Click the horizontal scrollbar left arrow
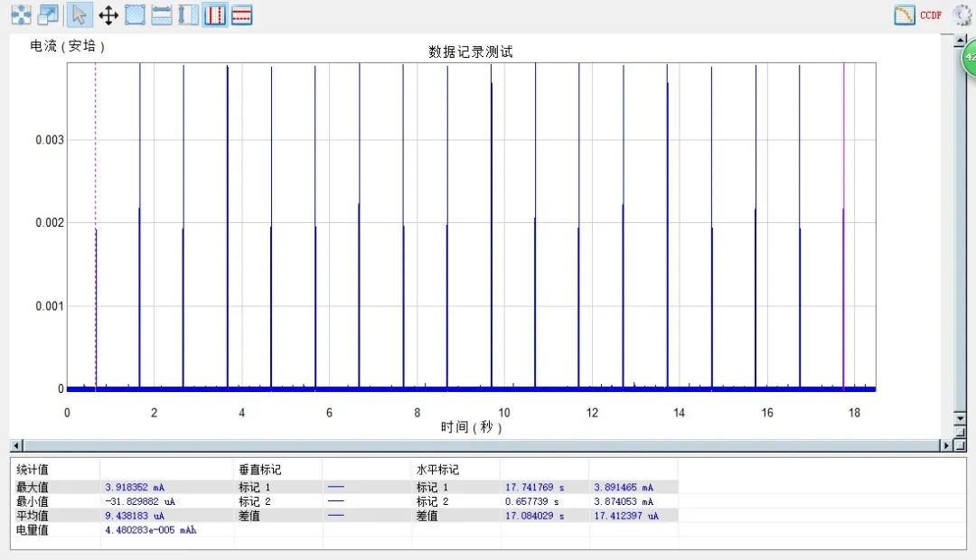 pyautogui.click(x=16, y=445)
